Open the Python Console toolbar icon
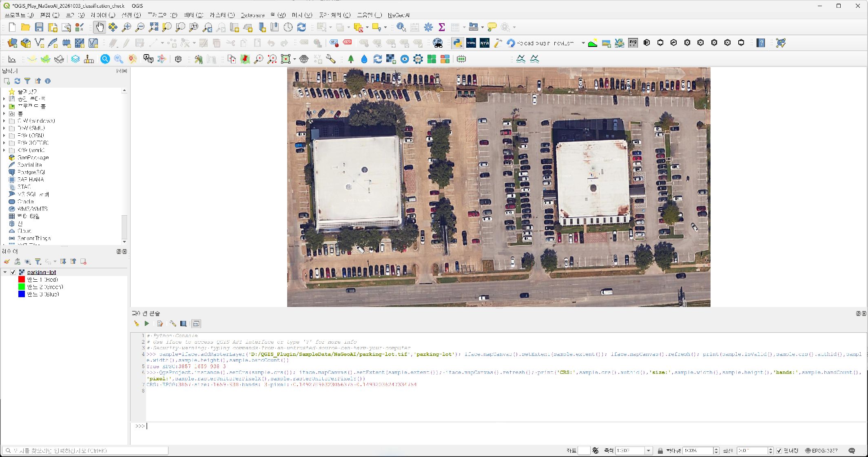The width and height of the screenshot is (868, 457). (457, 43)
